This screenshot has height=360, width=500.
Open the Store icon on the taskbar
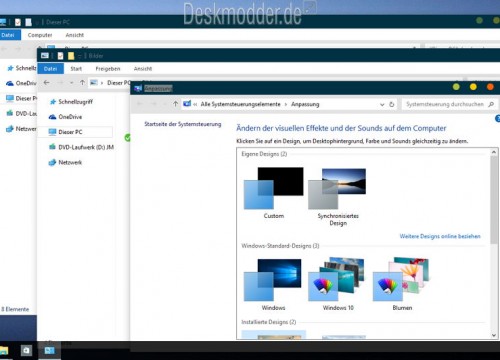click(x=26, y=350)
